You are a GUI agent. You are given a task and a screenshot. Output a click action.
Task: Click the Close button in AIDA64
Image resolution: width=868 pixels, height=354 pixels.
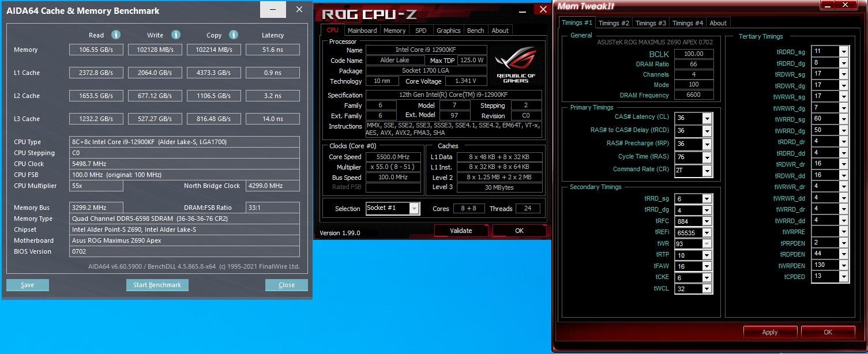point(287,285)
